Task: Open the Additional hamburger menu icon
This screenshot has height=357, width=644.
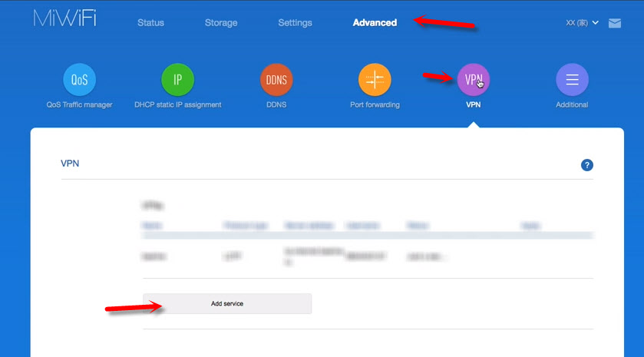Action: click(x=572, y=80)
